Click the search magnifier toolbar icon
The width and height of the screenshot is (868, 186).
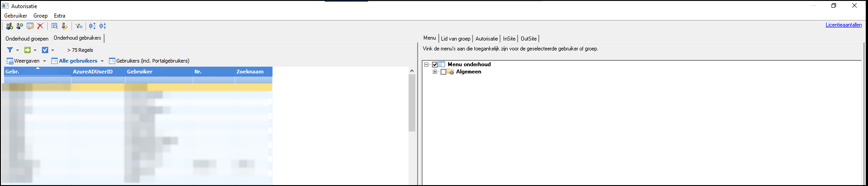click(55, 26)
